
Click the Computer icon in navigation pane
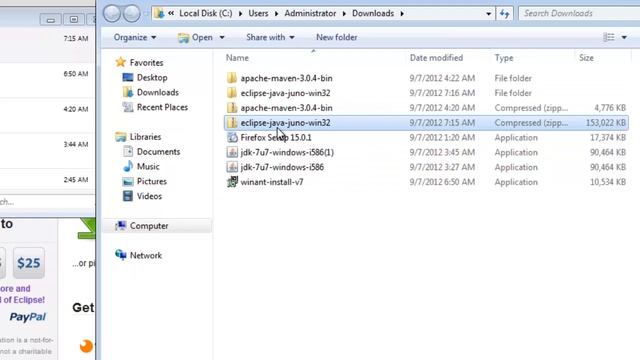[120, 225]
